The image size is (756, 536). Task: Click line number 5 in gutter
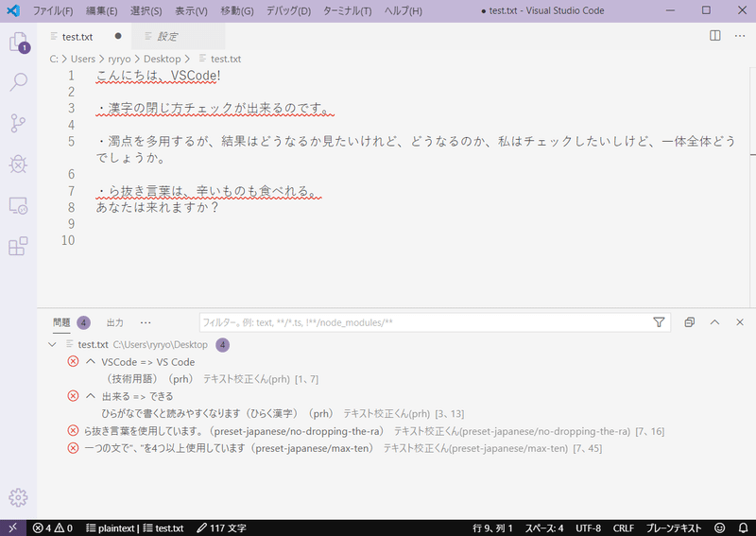[72, 142]
